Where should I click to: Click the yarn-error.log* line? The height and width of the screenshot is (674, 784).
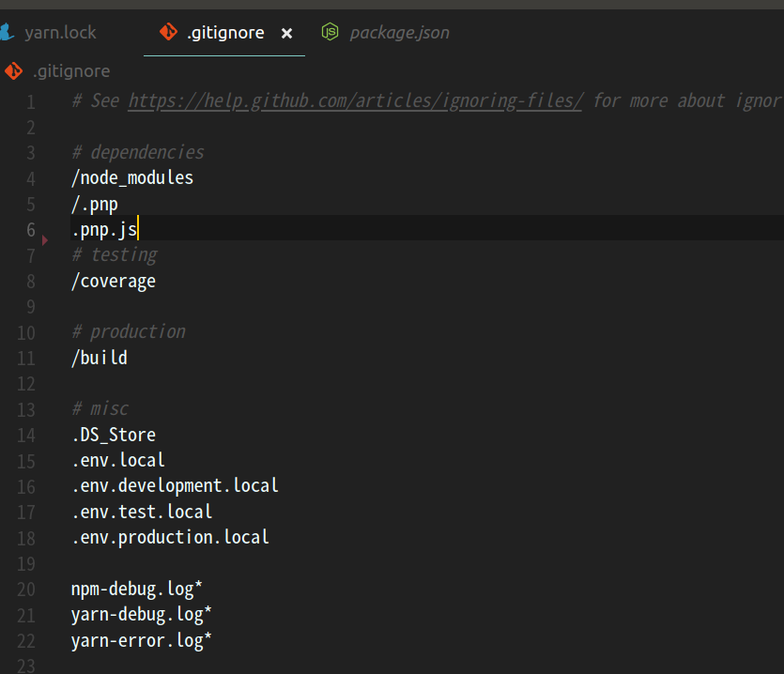pos(141,639)
